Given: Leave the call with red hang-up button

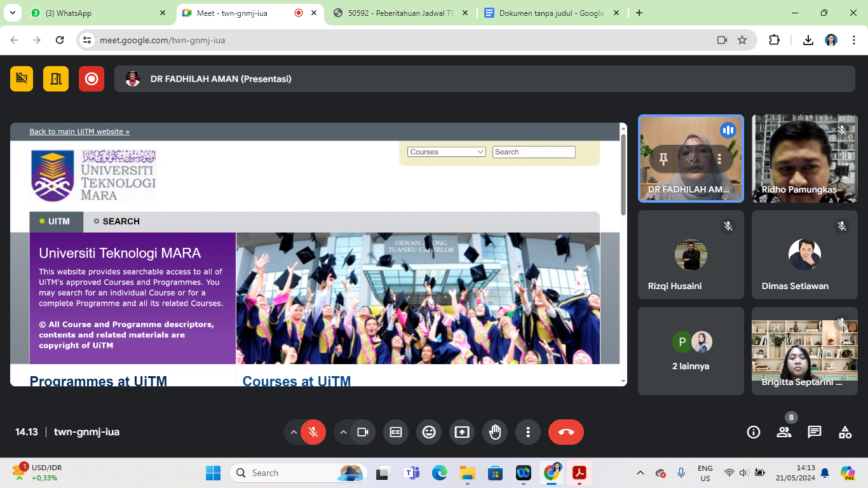Looking at the screenshot, I should pos(566,432).
